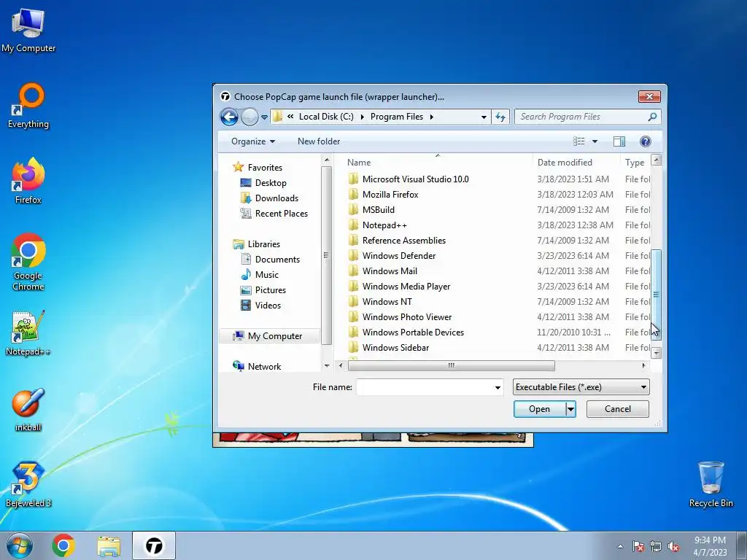Select the Windows Photo Viewer folder
Image resolution: width=747 pixels, height=560 pixels.
pos(407,316)
